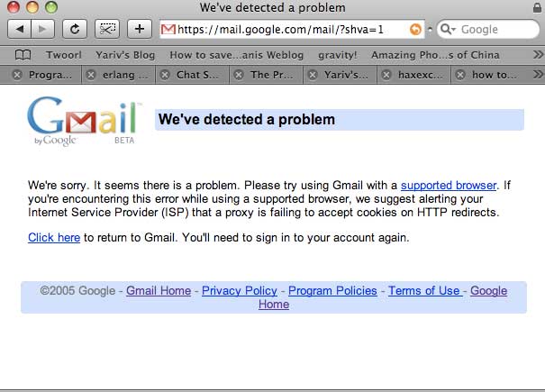545x392 pixels.
Task: Click the Gmail favicon in the address bar
Action: (x=168, y=30)
